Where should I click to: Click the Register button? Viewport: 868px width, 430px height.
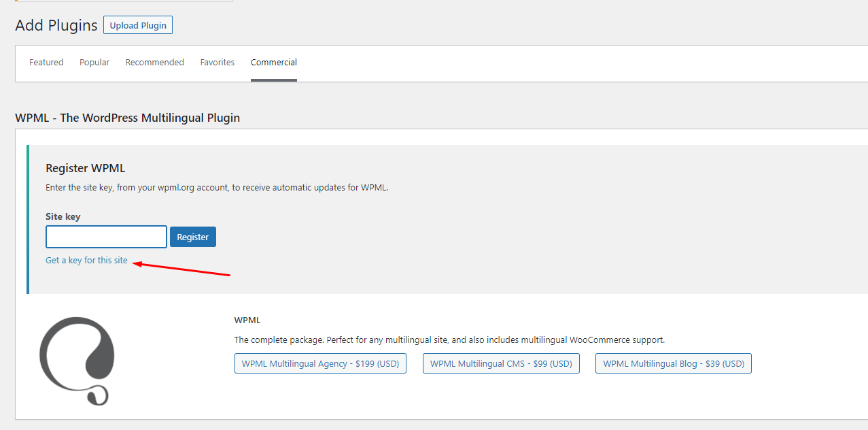(x=193, y=237)
